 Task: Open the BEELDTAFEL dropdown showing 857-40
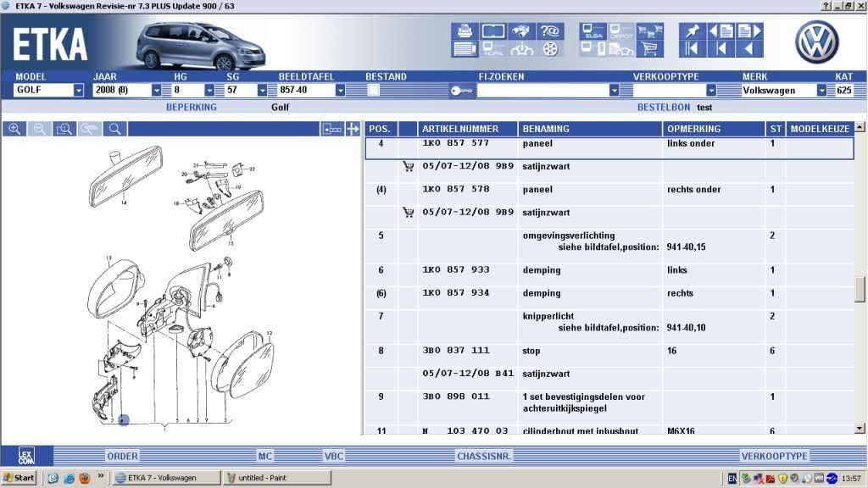pyautogui.click(x=340, y=90)
